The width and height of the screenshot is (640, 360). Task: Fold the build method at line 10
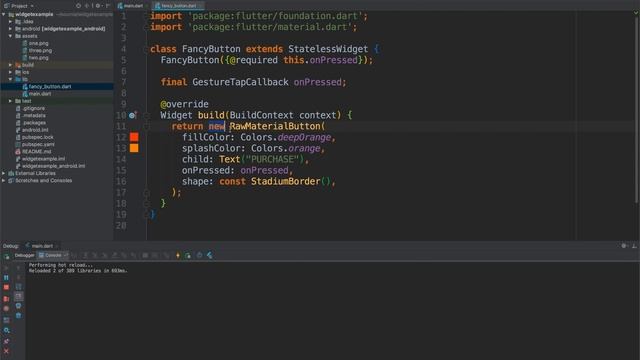coord(147,116)
